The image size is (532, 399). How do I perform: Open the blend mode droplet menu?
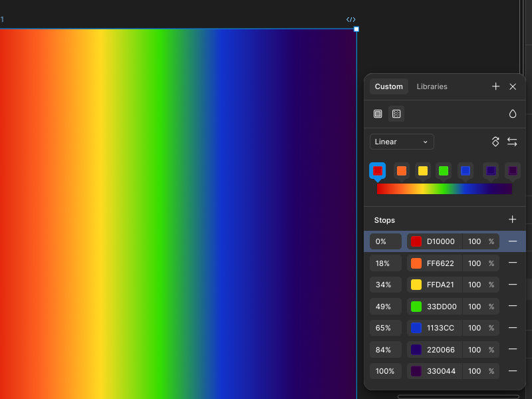513,114
